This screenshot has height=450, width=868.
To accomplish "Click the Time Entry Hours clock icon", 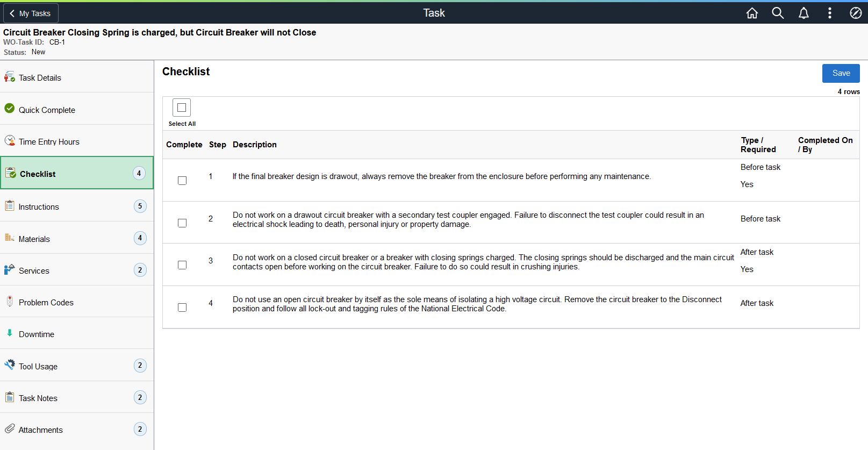I will coord(10,141).
